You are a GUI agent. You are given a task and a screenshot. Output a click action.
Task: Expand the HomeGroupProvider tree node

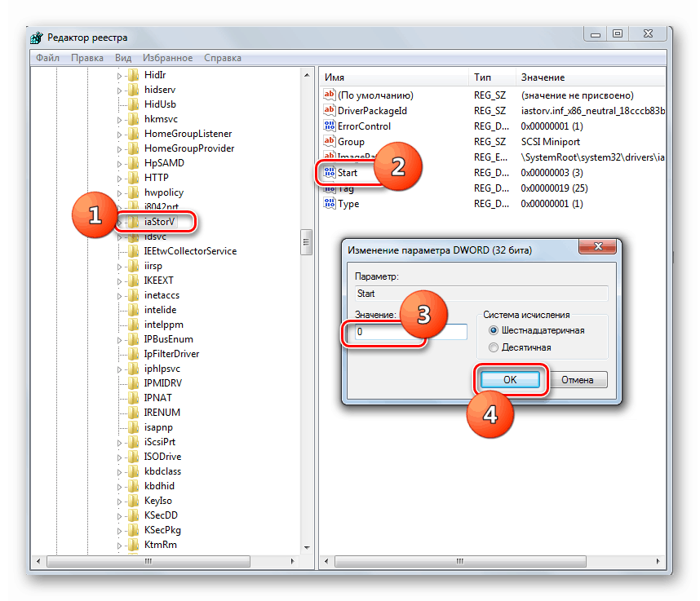pos(119,148)
